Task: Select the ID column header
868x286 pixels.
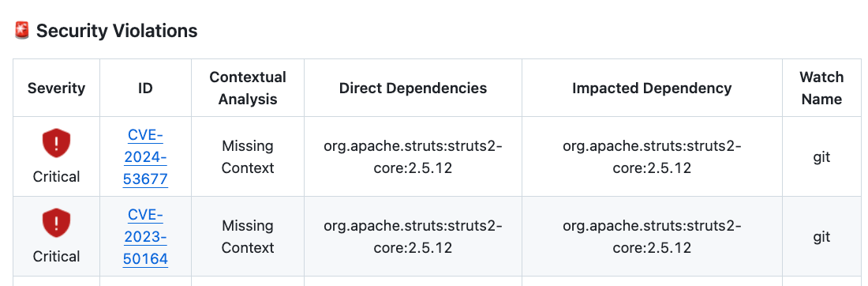Action: tap(146, 88)
